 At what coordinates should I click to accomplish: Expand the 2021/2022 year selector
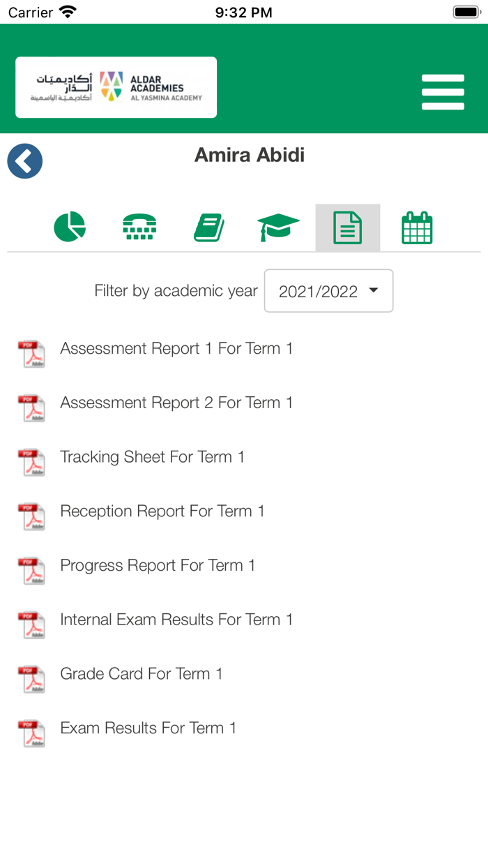[328, 290]
